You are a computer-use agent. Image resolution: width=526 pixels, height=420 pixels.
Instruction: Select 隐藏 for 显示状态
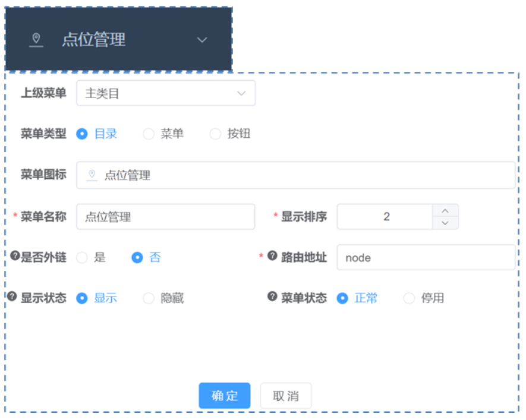163,298
